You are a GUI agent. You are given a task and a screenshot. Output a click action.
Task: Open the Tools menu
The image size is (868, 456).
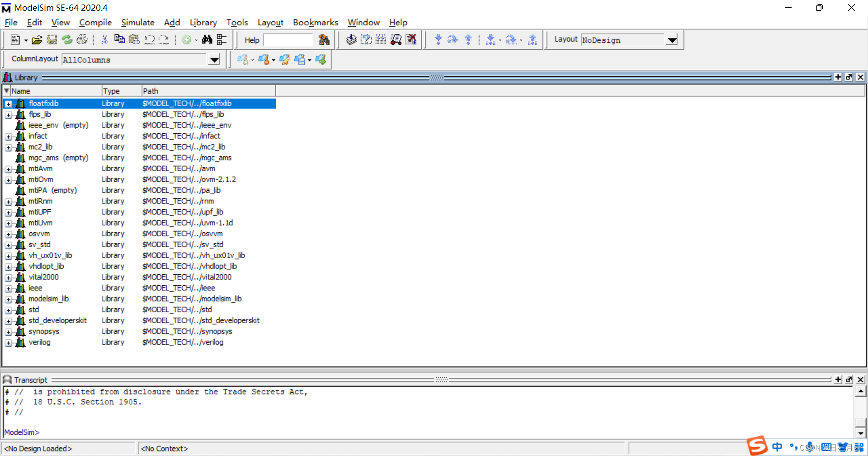[x=237, y=22]
